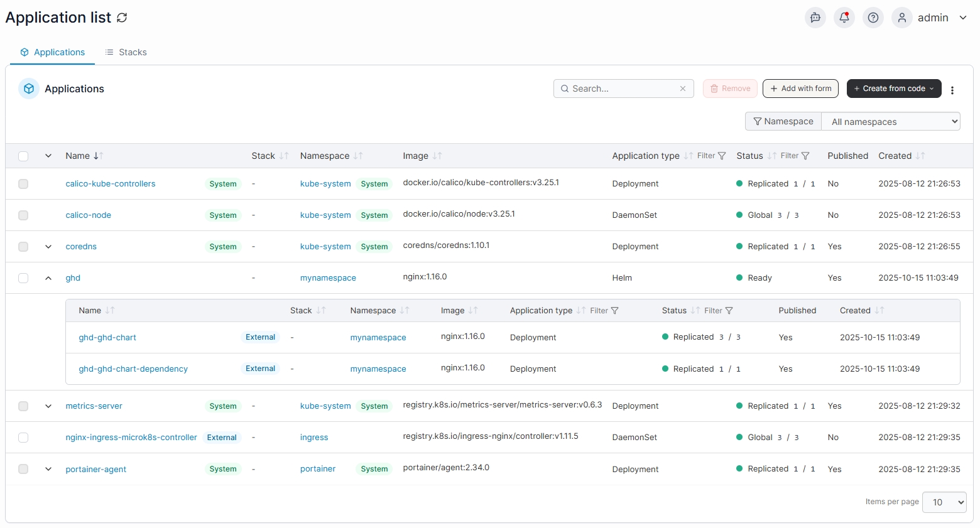Switch to the Stacks tab
Viewport: 980px width, 528px height.
126,52
